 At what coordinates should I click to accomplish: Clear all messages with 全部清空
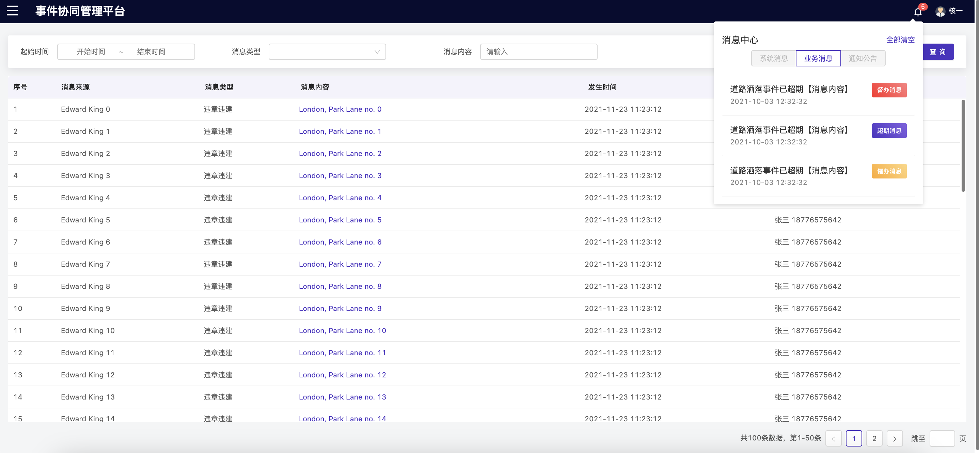point(900,40)
